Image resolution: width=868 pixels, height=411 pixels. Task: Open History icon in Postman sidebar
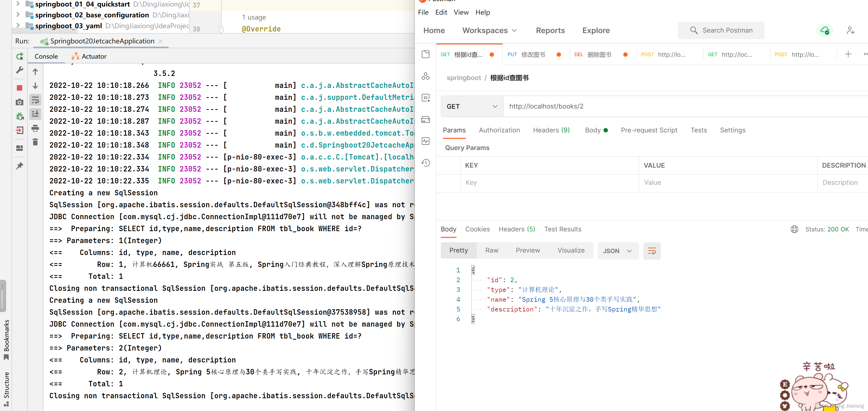click(x=426, y=163)
